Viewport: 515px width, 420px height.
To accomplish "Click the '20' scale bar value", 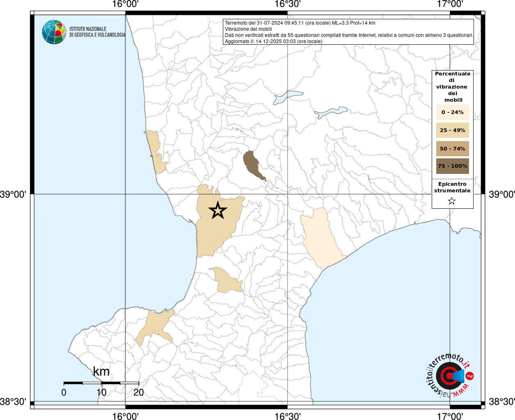I will point(139,392).
